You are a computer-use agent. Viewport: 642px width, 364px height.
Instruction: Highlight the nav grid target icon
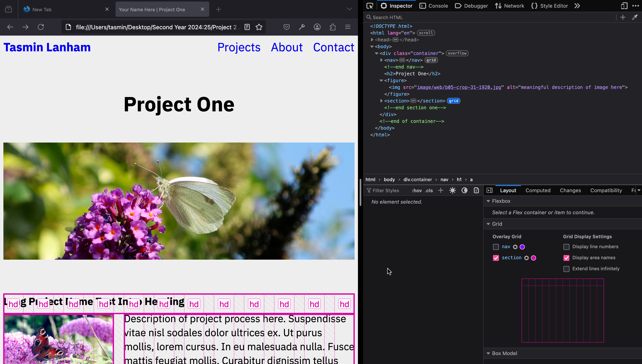click(515, 247)
